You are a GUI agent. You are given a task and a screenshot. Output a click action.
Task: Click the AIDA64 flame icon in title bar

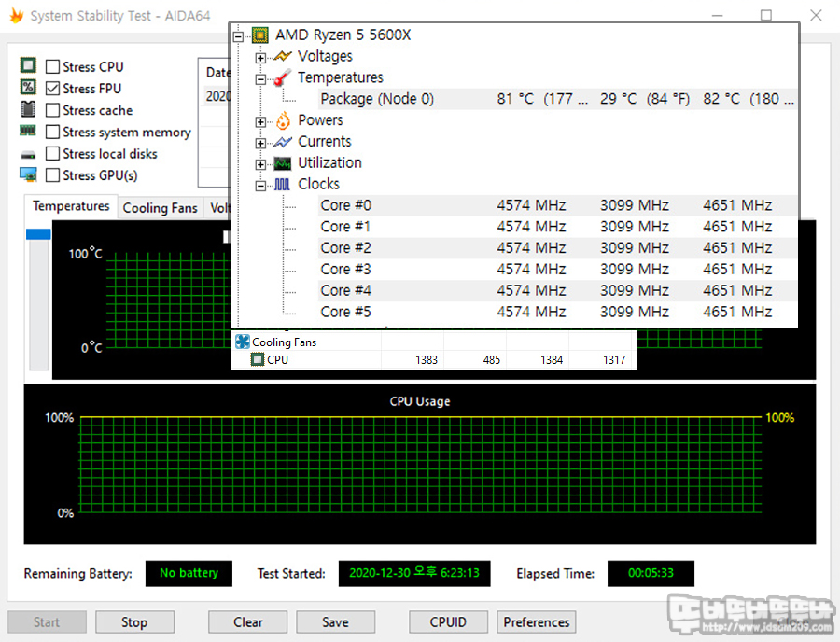17,16
